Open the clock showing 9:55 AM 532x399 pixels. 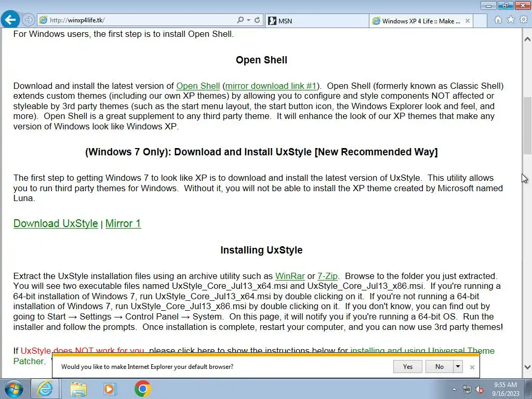click(x=506, y=389)
